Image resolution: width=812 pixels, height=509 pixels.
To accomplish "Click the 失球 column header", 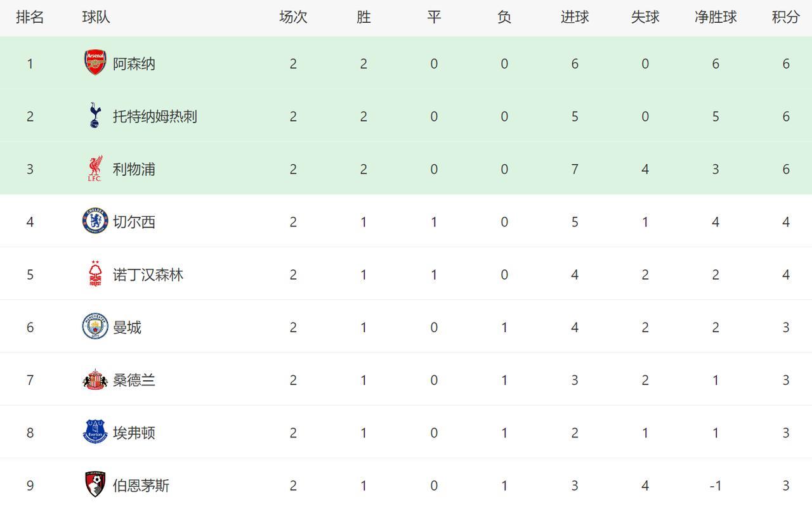I will tap(645, 17).
